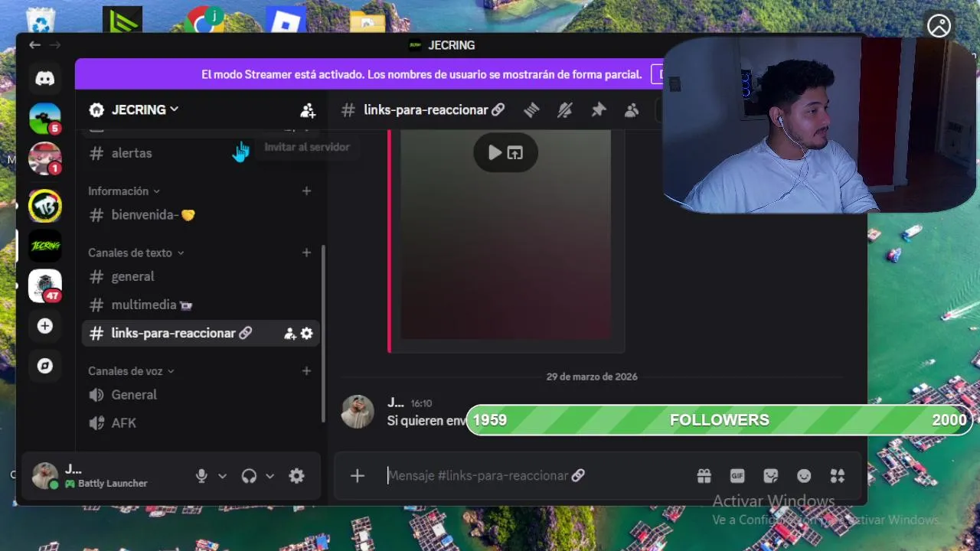
Task: Click message author name J...
Action: pos(395,403)
